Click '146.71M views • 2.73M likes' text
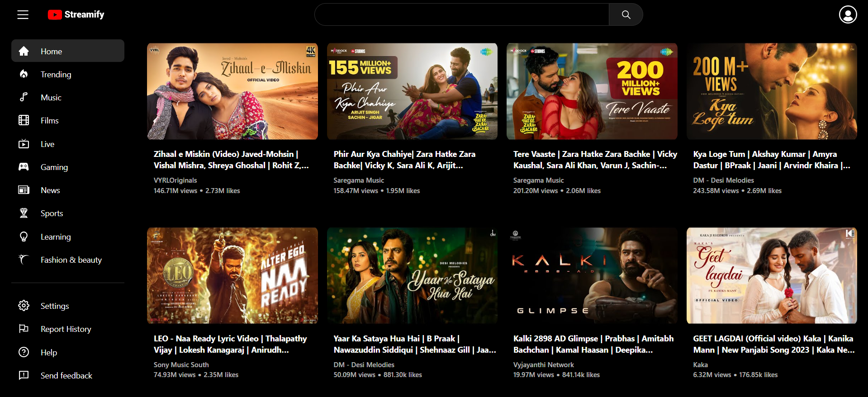The height and width of the screenshot is (397, 868). tap(197, 190)
